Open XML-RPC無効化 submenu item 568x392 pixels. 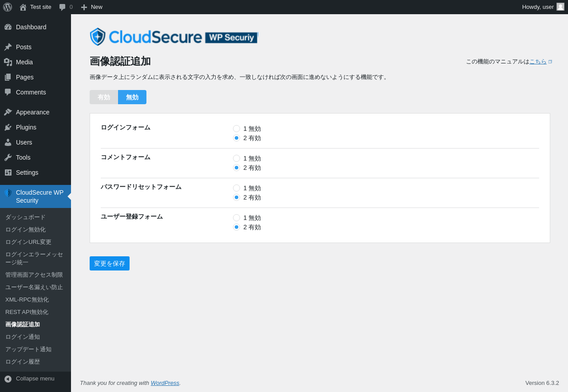point(35,300)
